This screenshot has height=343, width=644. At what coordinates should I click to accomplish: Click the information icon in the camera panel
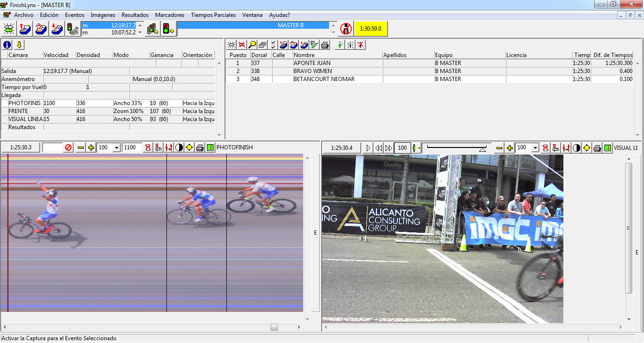(7, 45)
